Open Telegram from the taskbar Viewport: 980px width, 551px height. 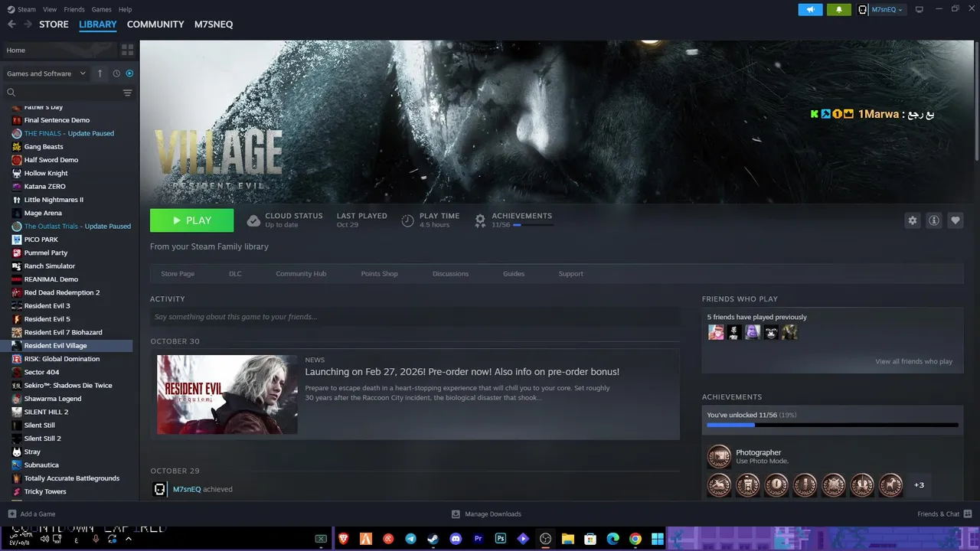pyautogui.click(x=410, y=539)
